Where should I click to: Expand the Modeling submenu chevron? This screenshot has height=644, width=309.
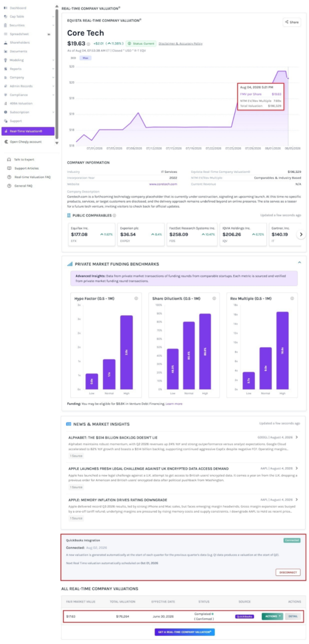53,60
